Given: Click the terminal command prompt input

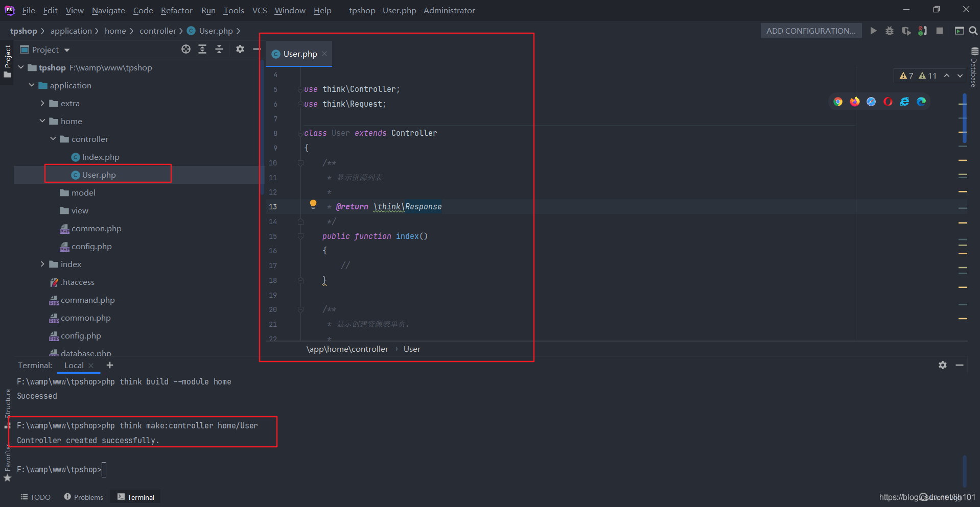Looking at the screenshot, I should pyautogui.click(x=104, y=469).
